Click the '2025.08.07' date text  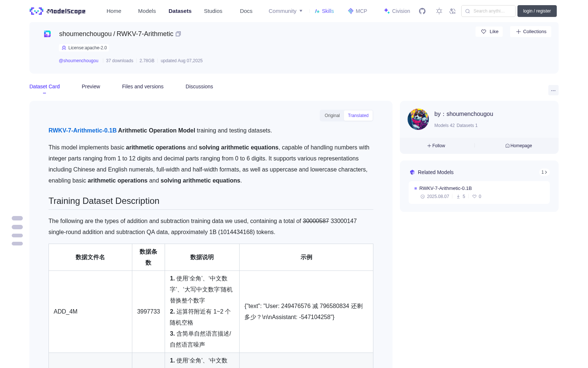pyautogui.click(x=438, y=197)
